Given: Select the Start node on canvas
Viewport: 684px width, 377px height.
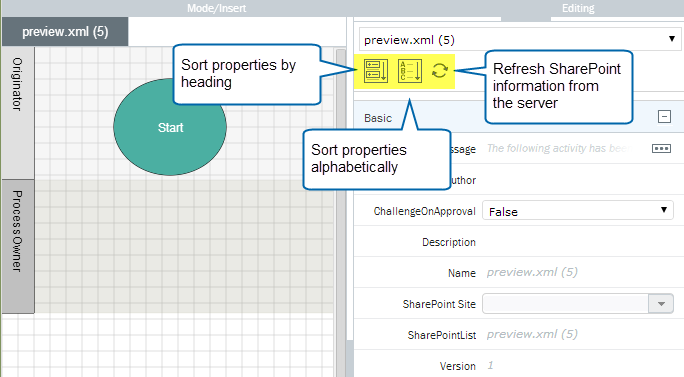Looking at the screenshot, I should coord(170,127).
